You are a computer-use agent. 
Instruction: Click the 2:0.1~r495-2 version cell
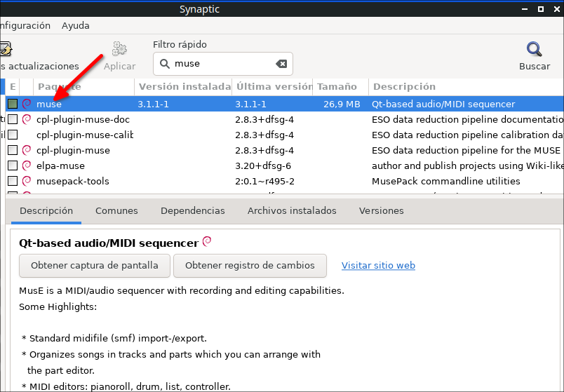tap(264, 181)
